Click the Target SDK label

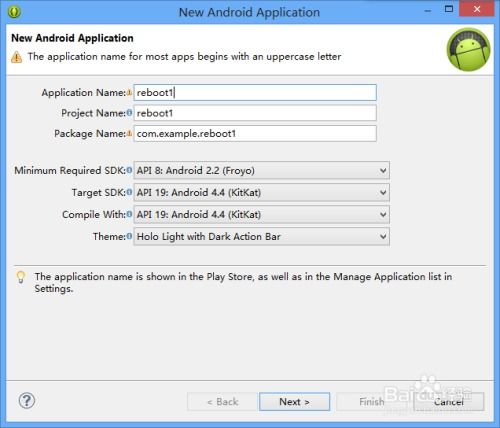[99, 192]
